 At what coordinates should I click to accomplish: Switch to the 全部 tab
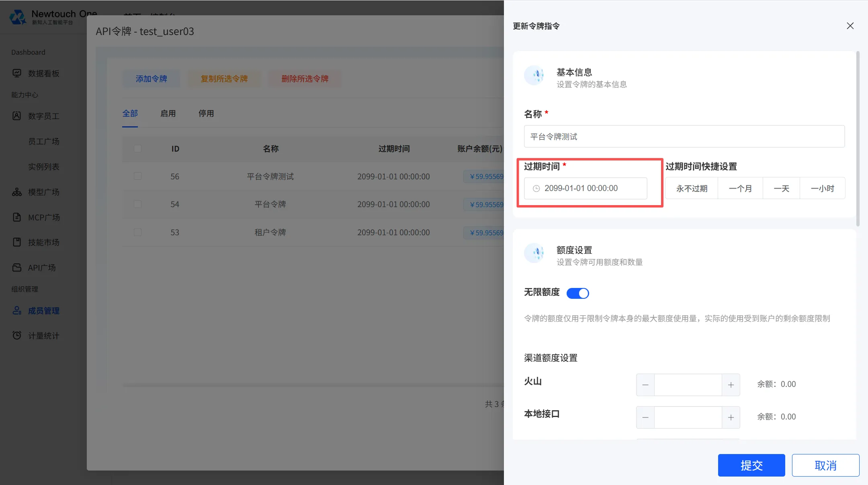tap(130, 113)
